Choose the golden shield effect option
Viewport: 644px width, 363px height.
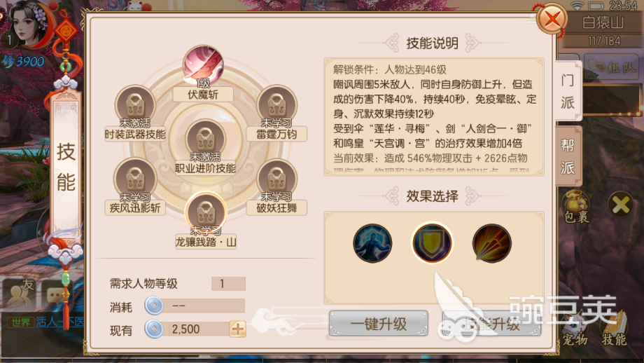tap(432, 243)
